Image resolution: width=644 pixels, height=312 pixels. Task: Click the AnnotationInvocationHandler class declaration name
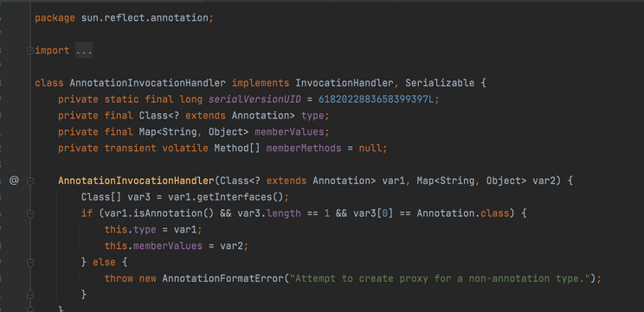(147, 83)
